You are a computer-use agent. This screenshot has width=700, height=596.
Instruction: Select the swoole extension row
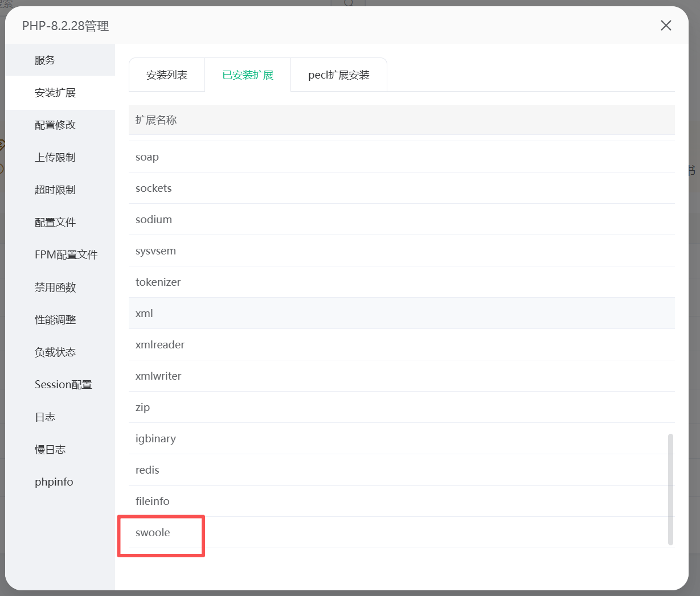coord(153,533)
